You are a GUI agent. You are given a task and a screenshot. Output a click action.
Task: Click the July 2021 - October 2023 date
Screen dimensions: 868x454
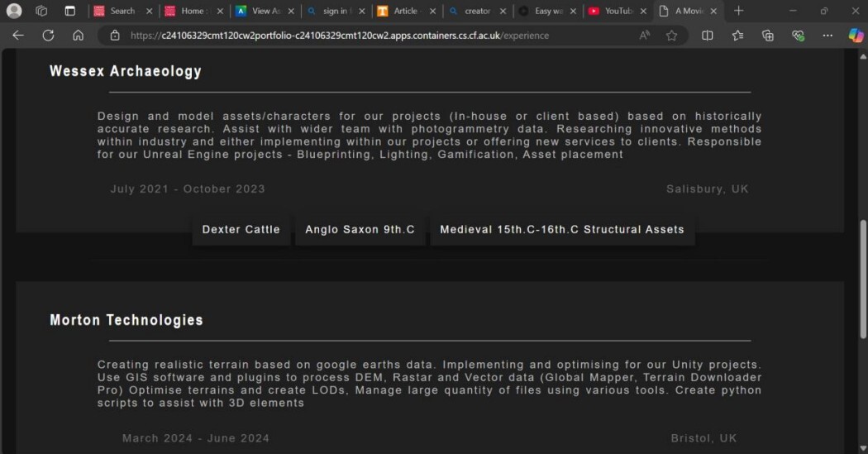[188, 189]
